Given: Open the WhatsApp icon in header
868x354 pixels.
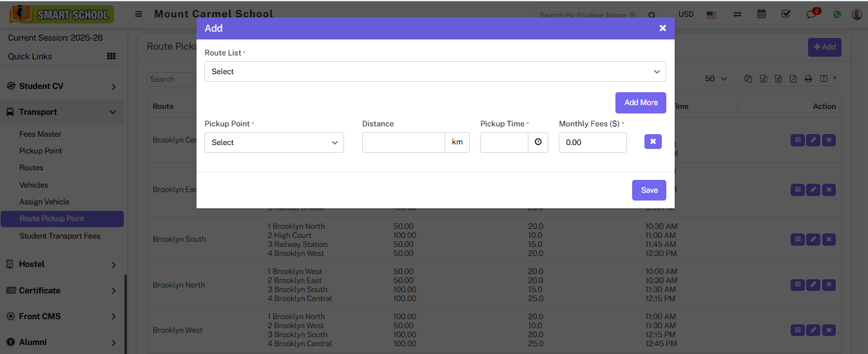Looking at the screenshot, I should coord(837,14).
